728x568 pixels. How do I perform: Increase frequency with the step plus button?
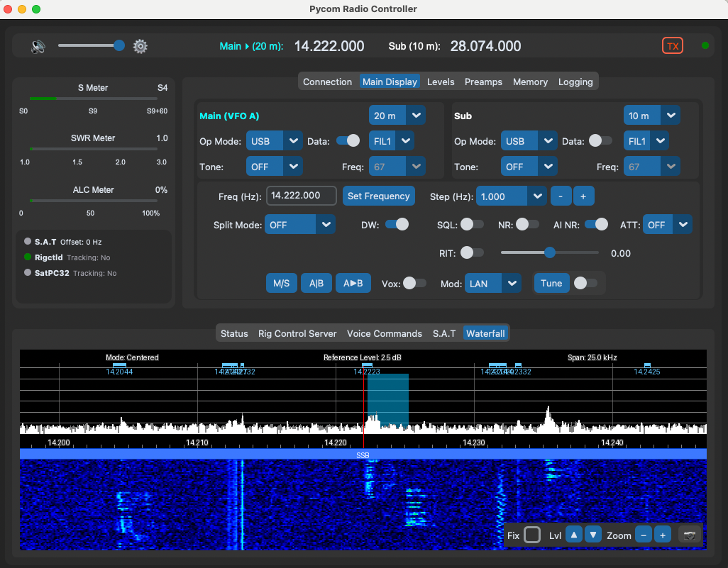[x=584, y=196]
